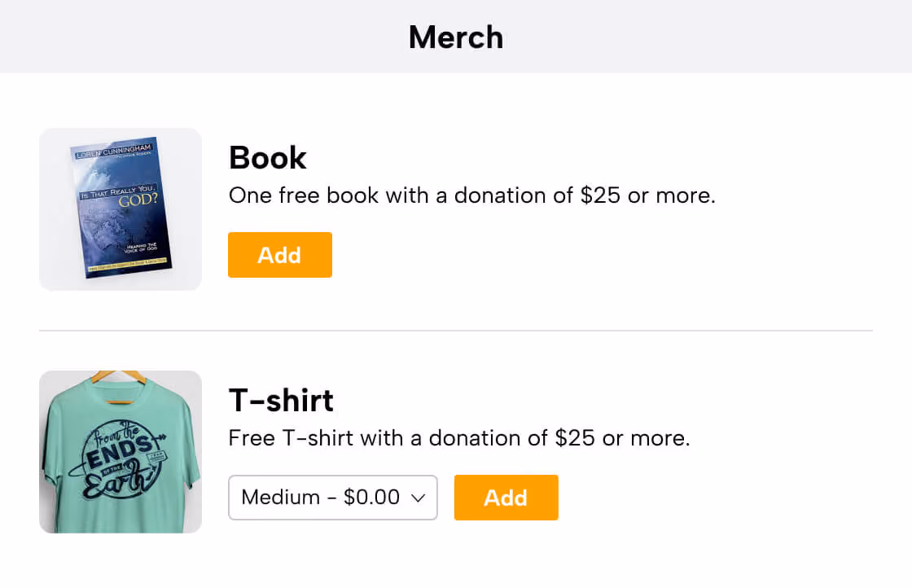This screenshot has width=912, height=588.
Task: Add the T-shirt to your donation
Action: [506, 498]
